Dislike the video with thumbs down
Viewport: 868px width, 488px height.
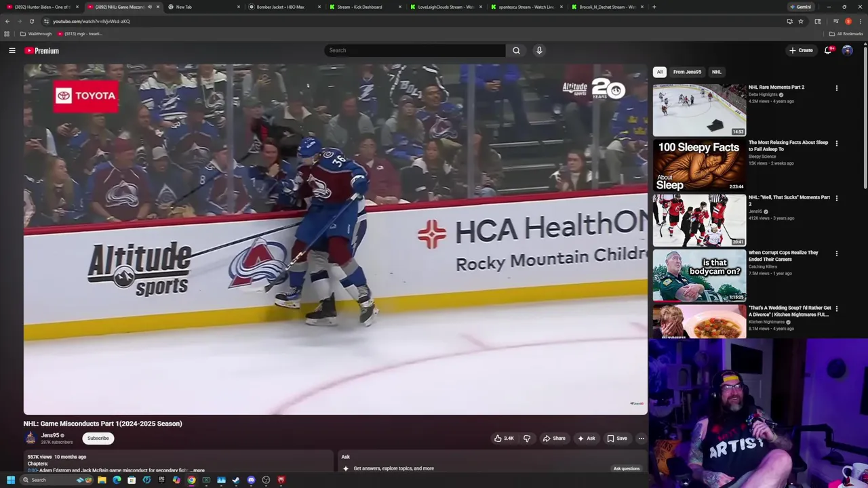[527, 439]
